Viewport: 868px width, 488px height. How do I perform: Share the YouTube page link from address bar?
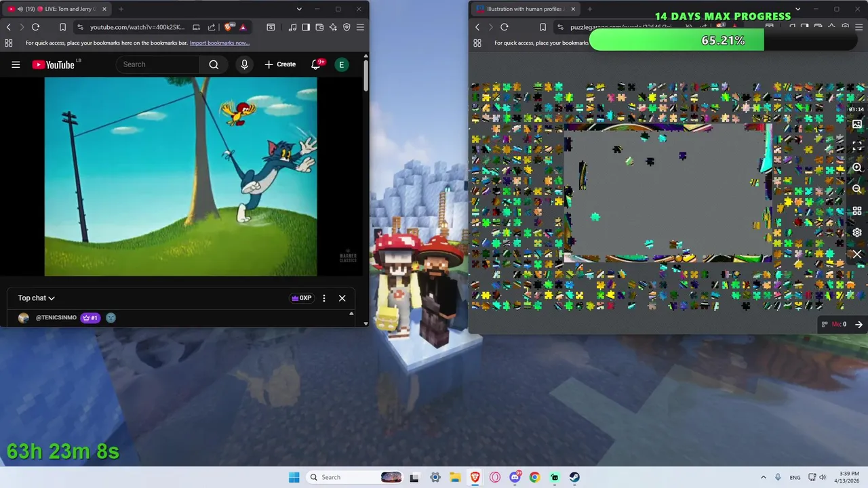coord(212,27)
